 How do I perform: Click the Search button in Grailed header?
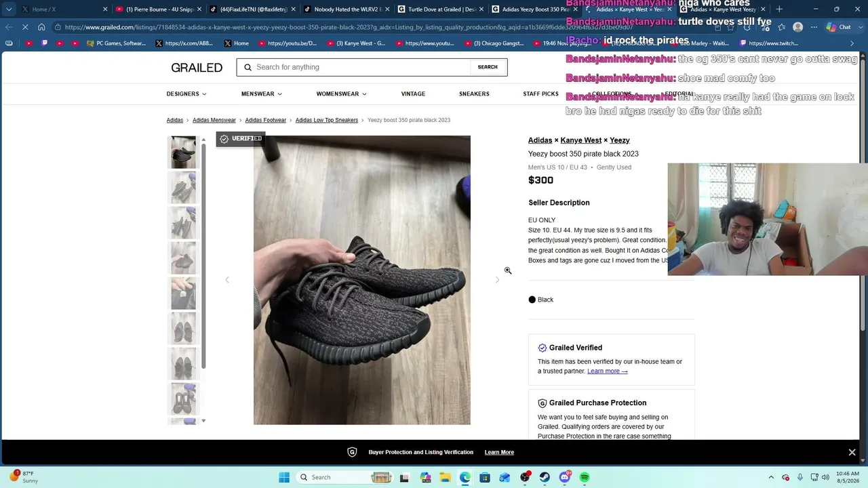point(488,67)
